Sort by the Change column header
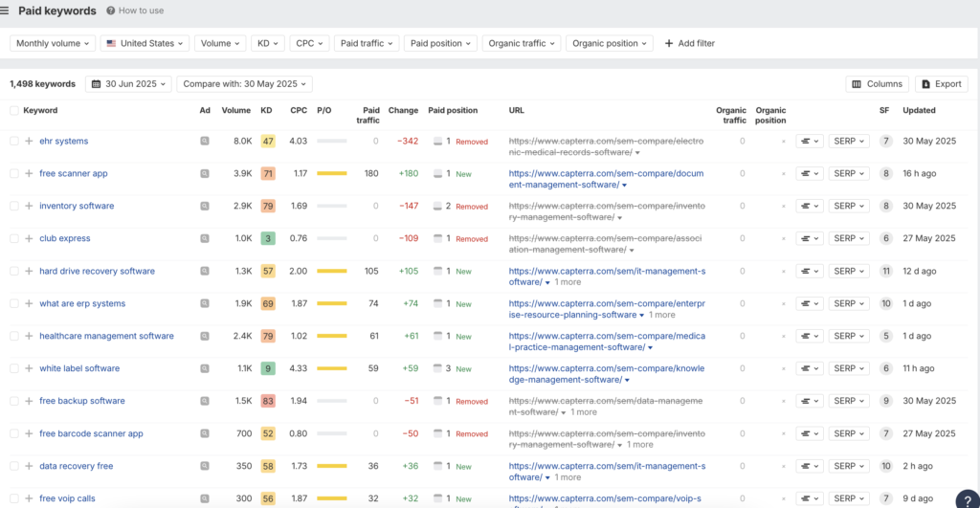 point(403,111)
